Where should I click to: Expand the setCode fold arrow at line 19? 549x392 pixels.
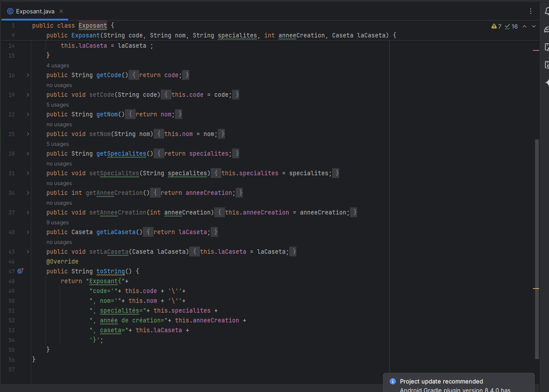click(x=28, y=95)
